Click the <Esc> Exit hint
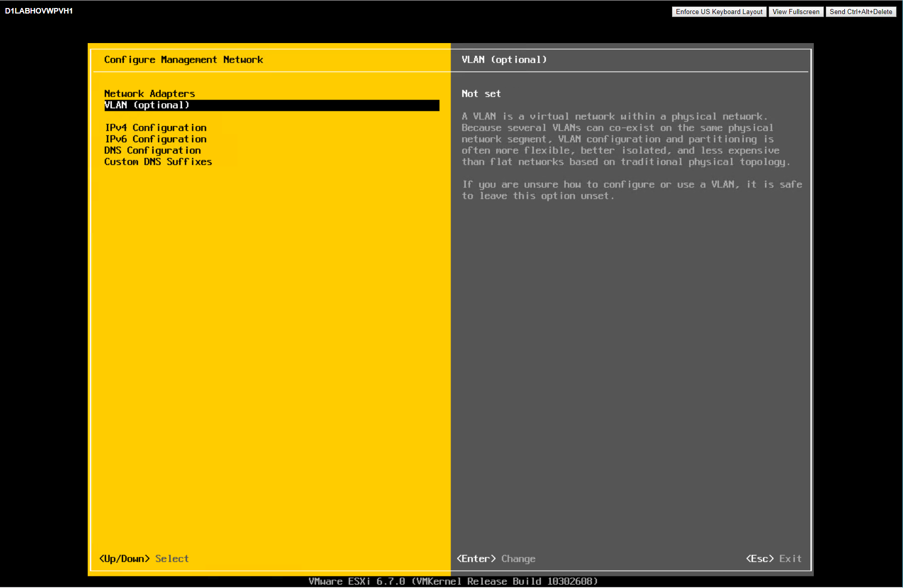The height and width of the screenshot is (588, 903). coord(773,558)
